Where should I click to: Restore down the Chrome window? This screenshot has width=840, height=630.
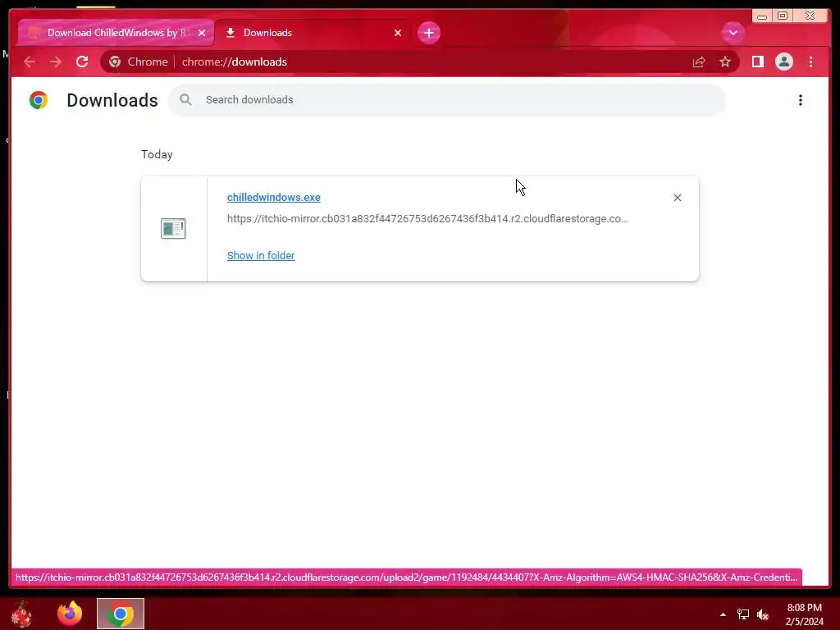point(782,16)
